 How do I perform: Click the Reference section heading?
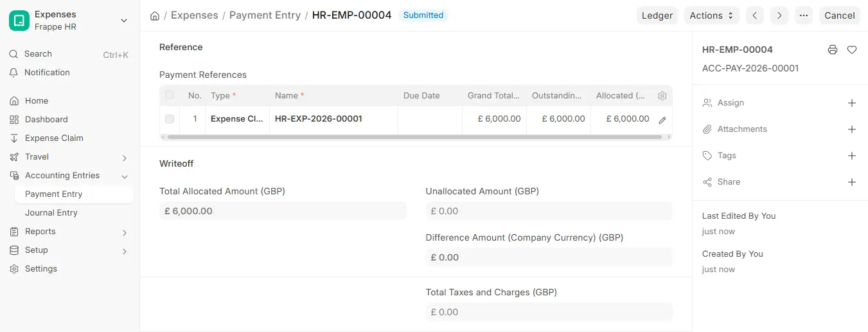click(181, 47)
